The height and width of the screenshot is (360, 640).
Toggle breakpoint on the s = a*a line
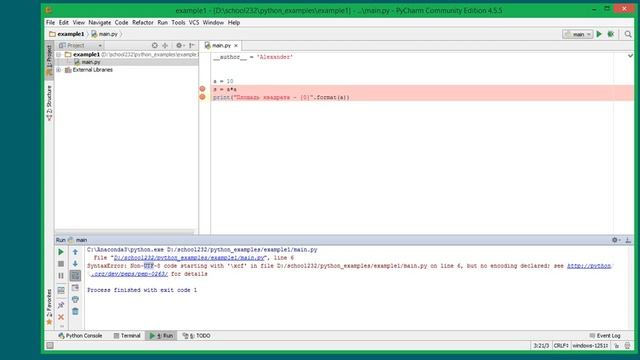202,89
